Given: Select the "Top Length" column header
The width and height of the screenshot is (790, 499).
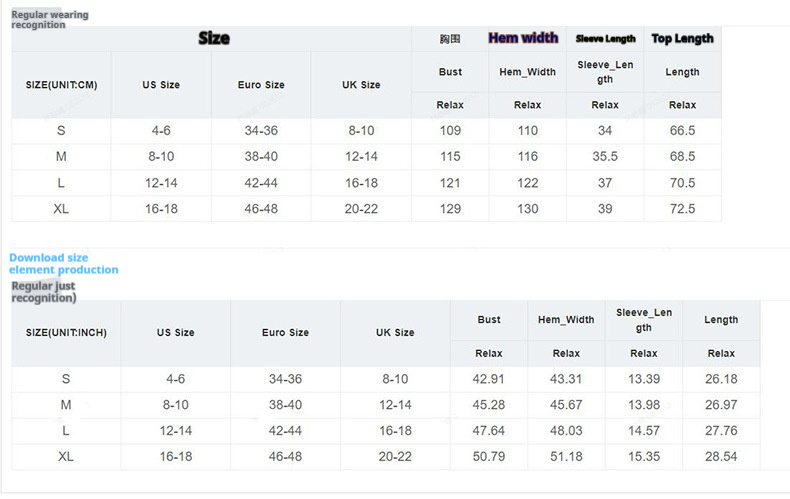Looking at the screenshot, I should (x=682, y=39).
